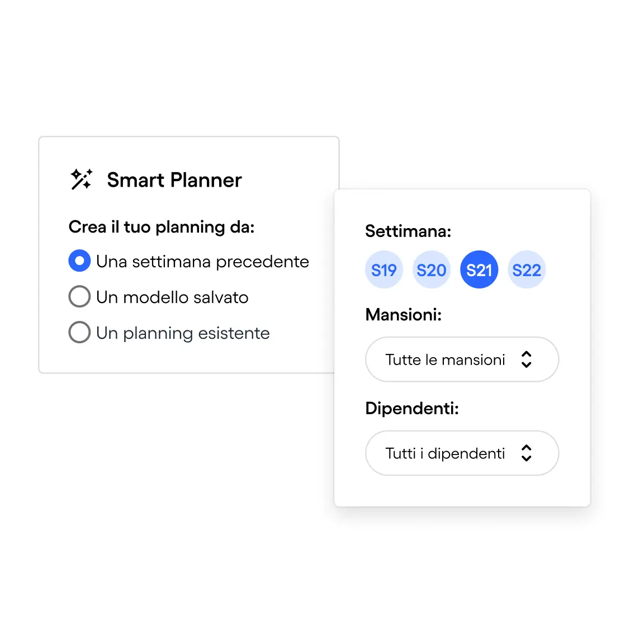Click the Mansioni label
The width and height of the screenshot is (644, 644).
(403, 315)
